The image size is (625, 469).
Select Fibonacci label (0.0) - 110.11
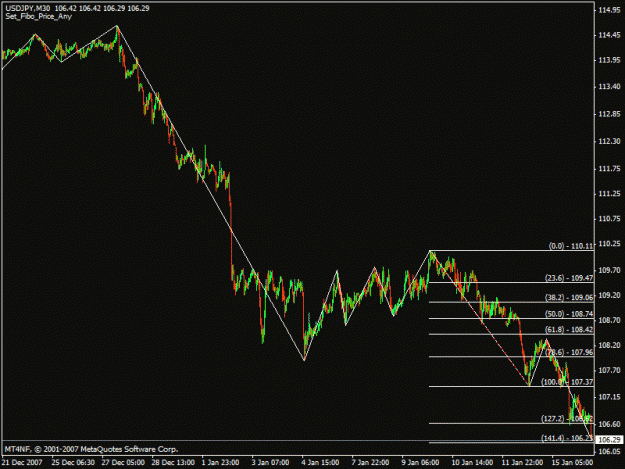[x=571, y=246]
